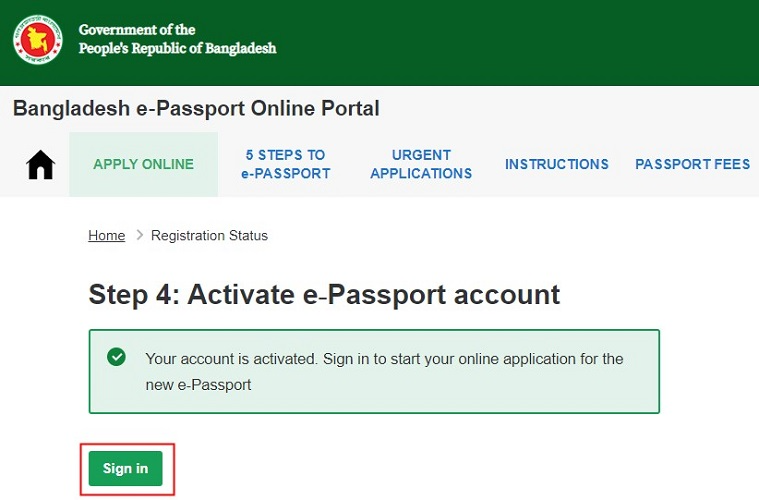Open the APPLY ONLINE tab
Screen dimensions: 759x500
pyautogui.click(x=143, y=164)
